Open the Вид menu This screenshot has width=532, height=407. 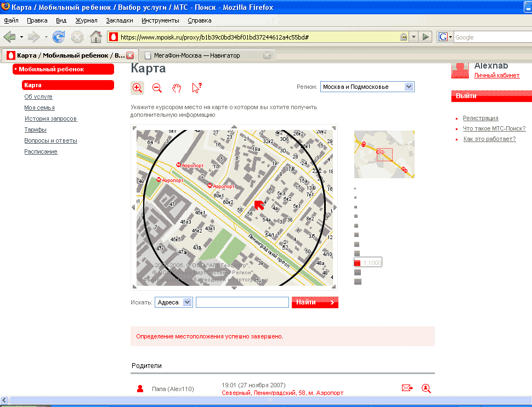coord(61,20)
